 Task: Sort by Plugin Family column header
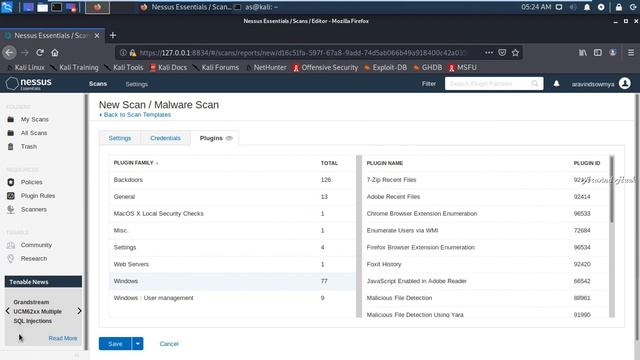click(x=133, y=162)
